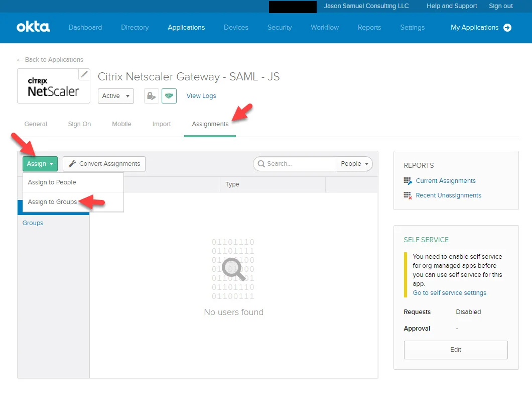Open the People filter dropdown

coord(354,164)
